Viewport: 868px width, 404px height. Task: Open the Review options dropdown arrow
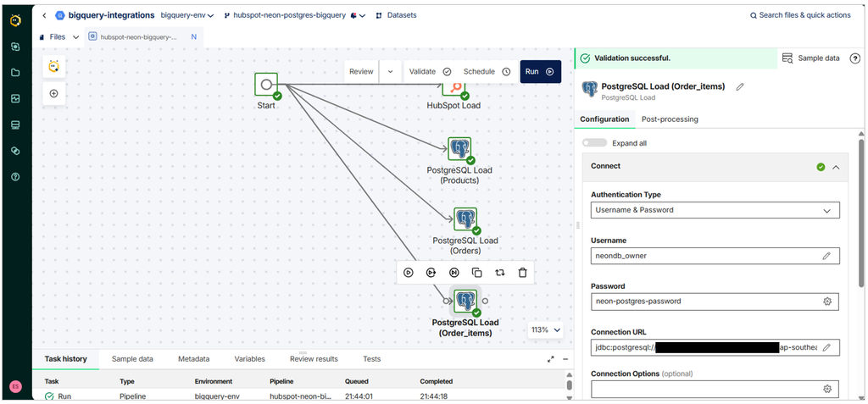[390, 71]
